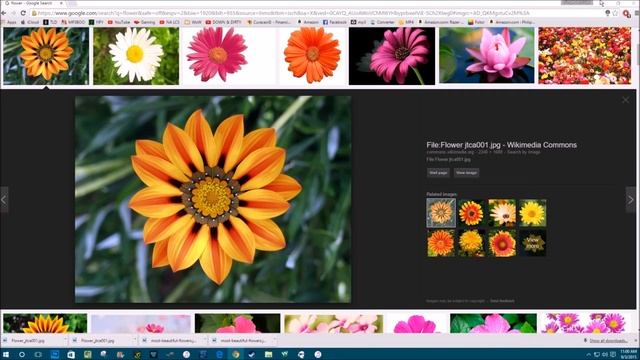640x360 pixels.
Task: Open Cortana search circle on taskbar
Action: 22,354
